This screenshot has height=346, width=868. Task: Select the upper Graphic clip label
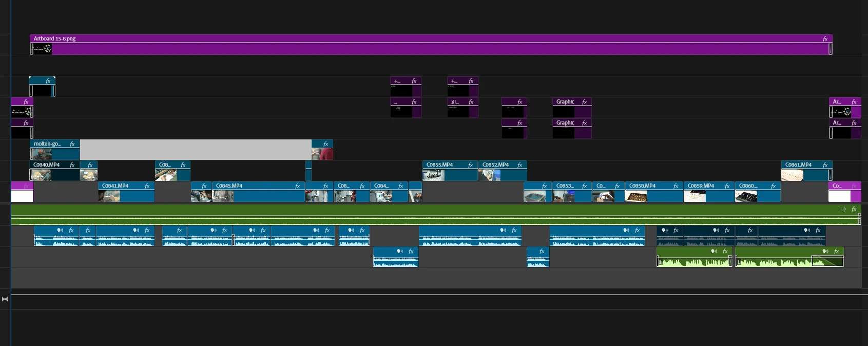point(565,102)
